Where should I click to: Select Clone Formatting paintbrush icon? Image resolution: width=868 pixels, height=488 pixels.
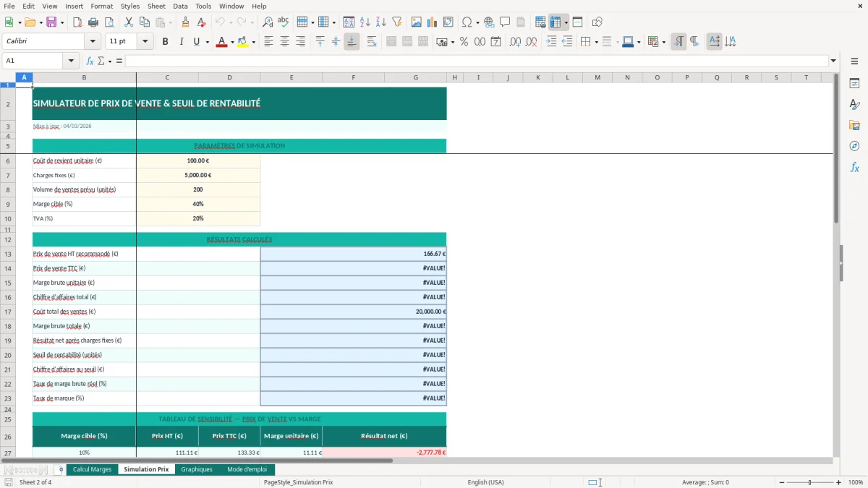(x=186, y=22)
